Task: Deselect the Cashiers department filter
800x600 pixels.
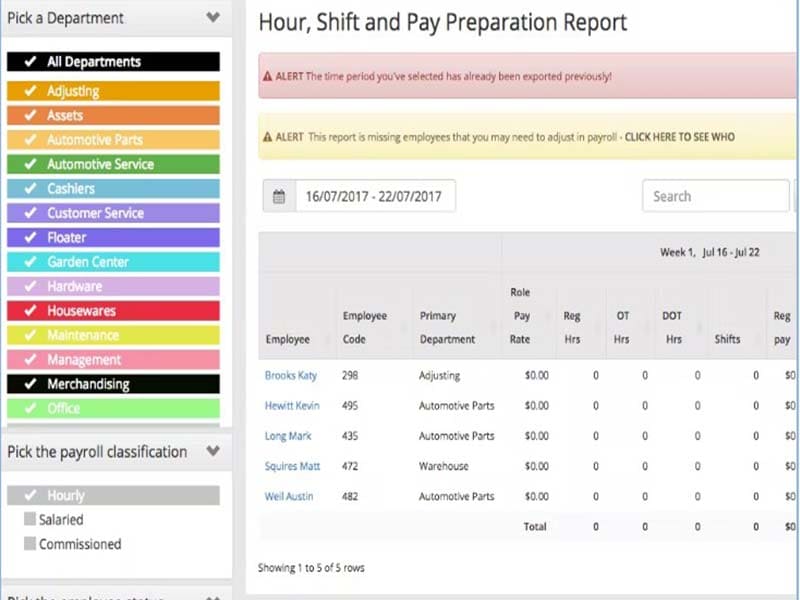Action: [113, 189]
